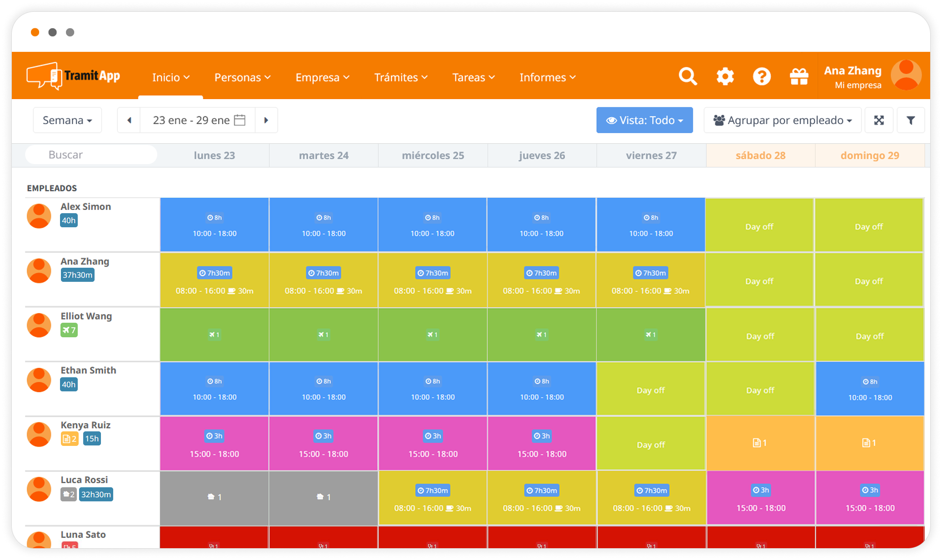Click TramitApp logo
942x560 pixels.
(73, 76)
